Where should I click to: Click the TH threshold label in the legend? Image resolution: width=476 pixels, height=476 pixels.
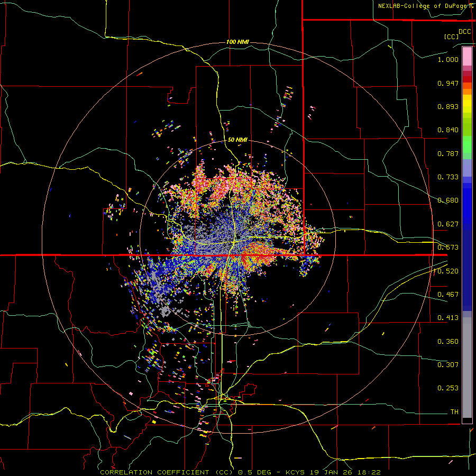pyautogui.click(x=454, y=412)
